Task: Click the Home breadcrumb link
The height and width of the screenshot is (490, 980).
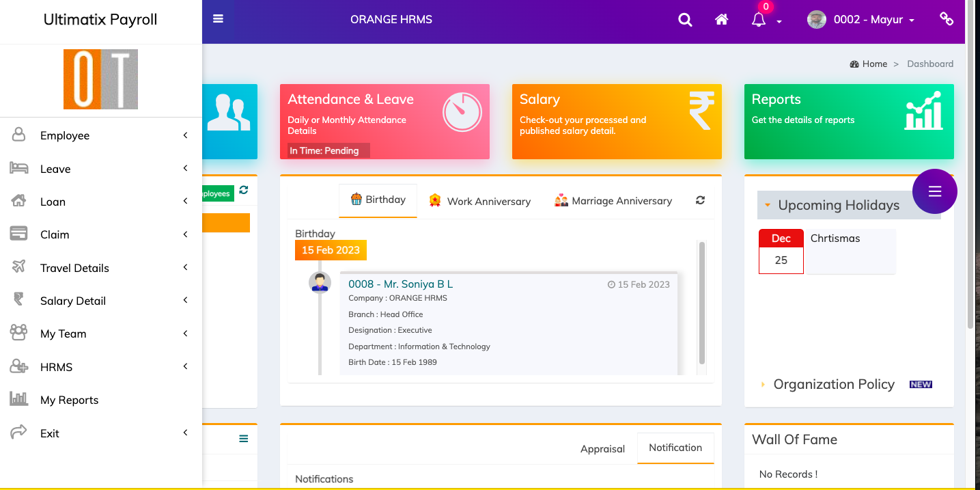Action: [875, 63]
